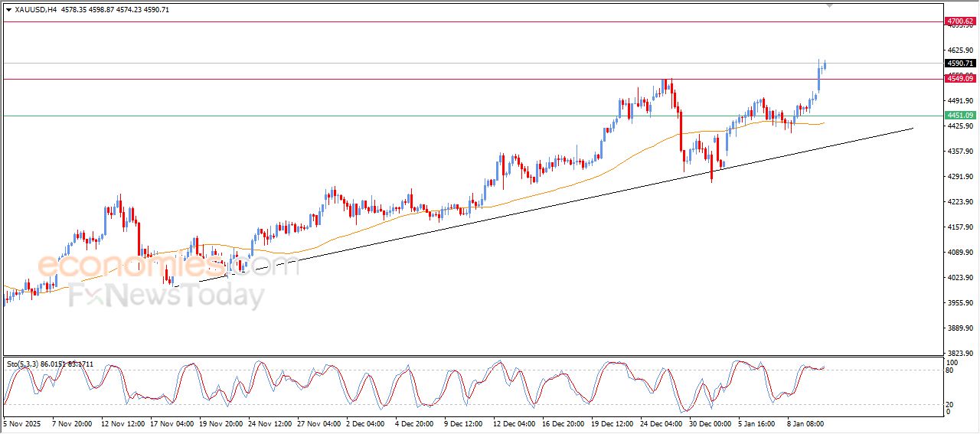This screenshot has height=434, width=980.
Task: Click the XAUUSD,H4 symbol title text
Action: tap(35, 10)
